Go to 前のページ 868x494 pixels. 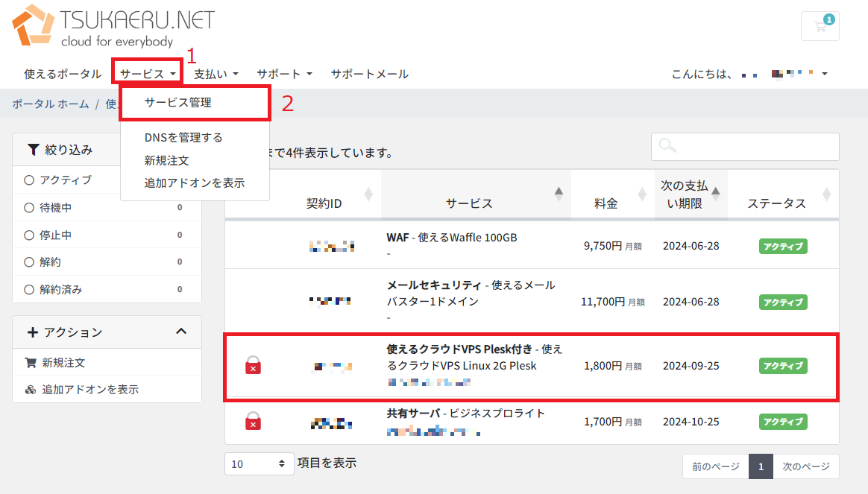[716, 466]
